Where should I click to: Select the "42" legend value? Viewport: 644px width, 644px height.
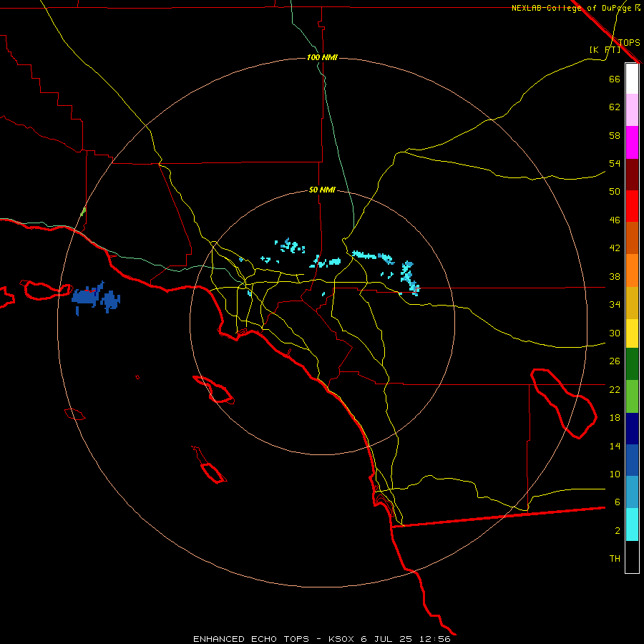[615, 248]
